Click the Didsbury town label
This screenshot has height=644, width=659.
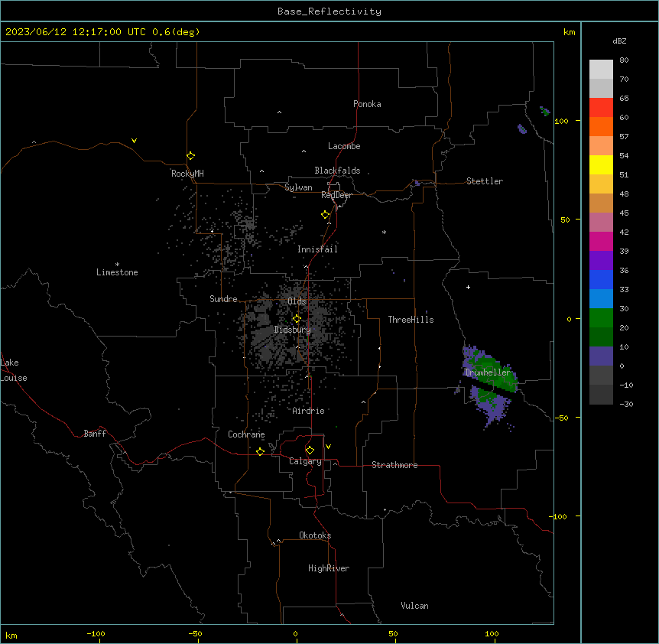(293, 330)
